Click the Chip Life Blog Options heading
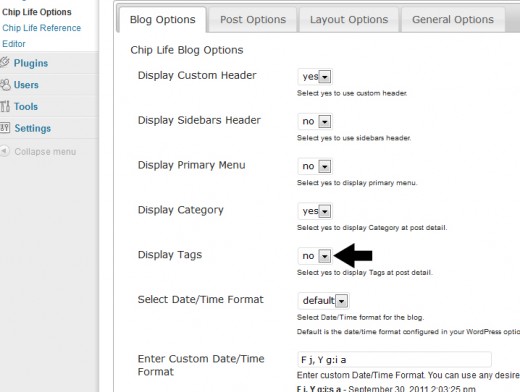This screenshot has width=520, height=392. click(x=187, y=50)
